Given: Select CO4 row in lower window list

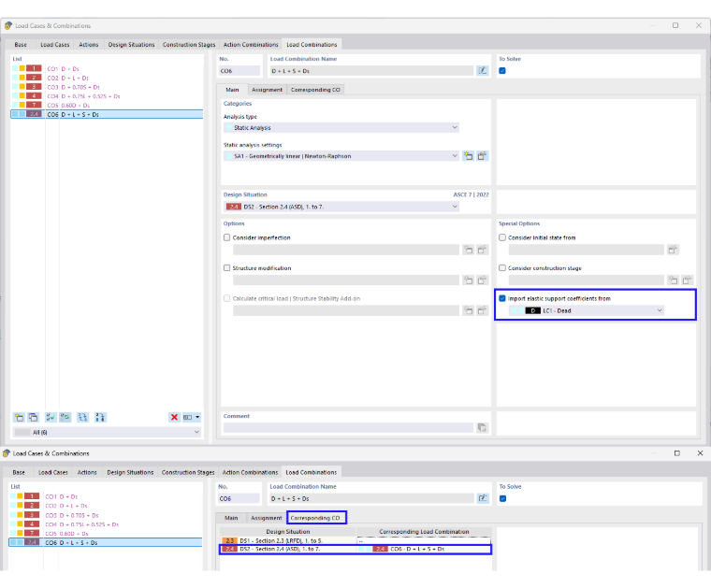Looking at the screenshot, I should pos(106,524).
